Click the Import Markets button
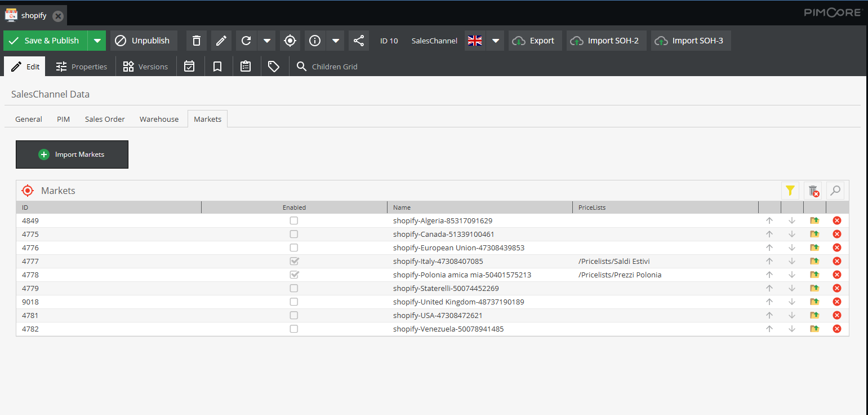The image size is (868, 415). 72,154
